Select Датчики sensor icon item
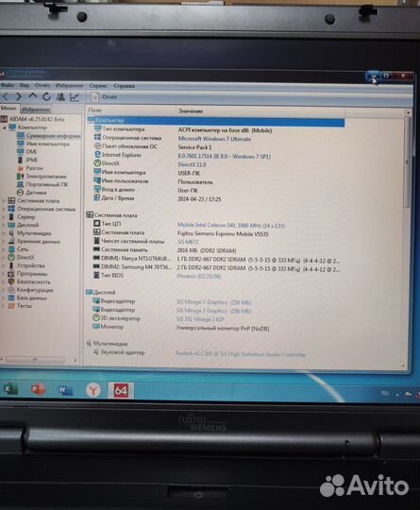Viewport: 420px width, 510px height. click(x=20, y=193)
